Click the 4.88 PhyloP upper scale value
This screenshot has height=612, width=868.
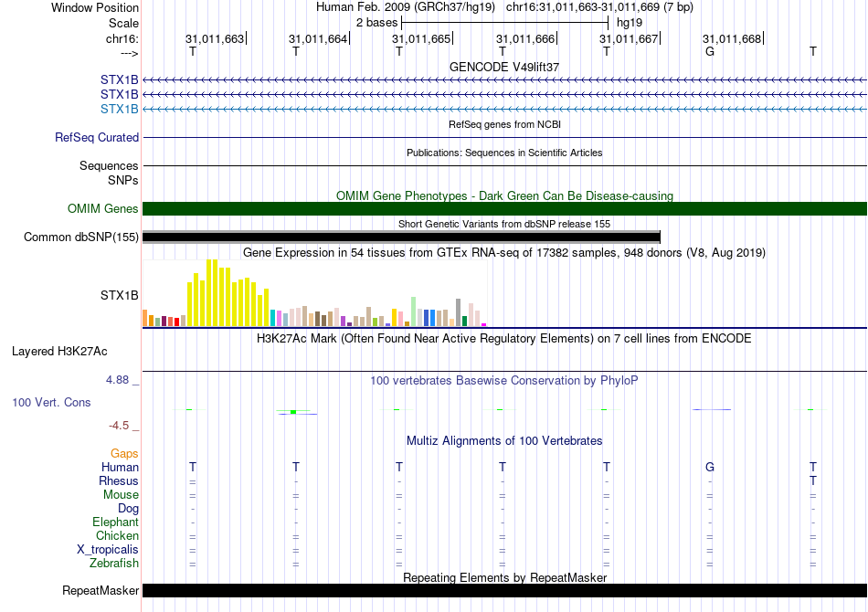[117, 380]
